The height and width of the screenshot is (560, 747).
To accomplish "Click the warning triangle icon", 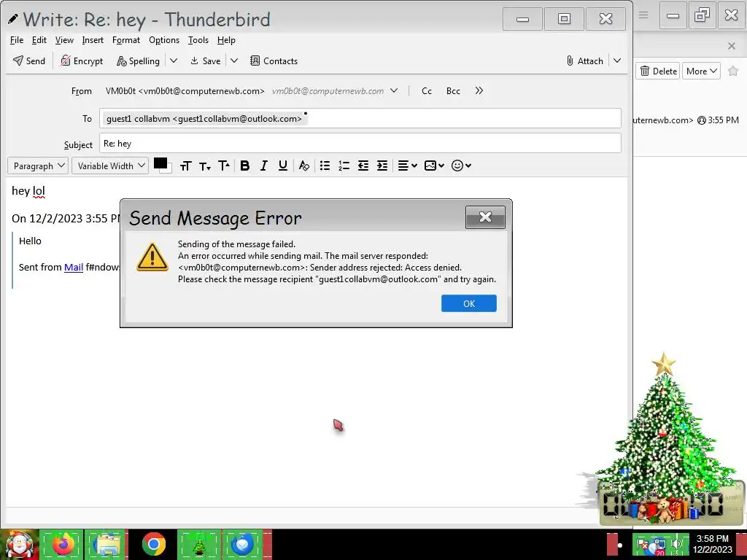I will tap(152, 257).
